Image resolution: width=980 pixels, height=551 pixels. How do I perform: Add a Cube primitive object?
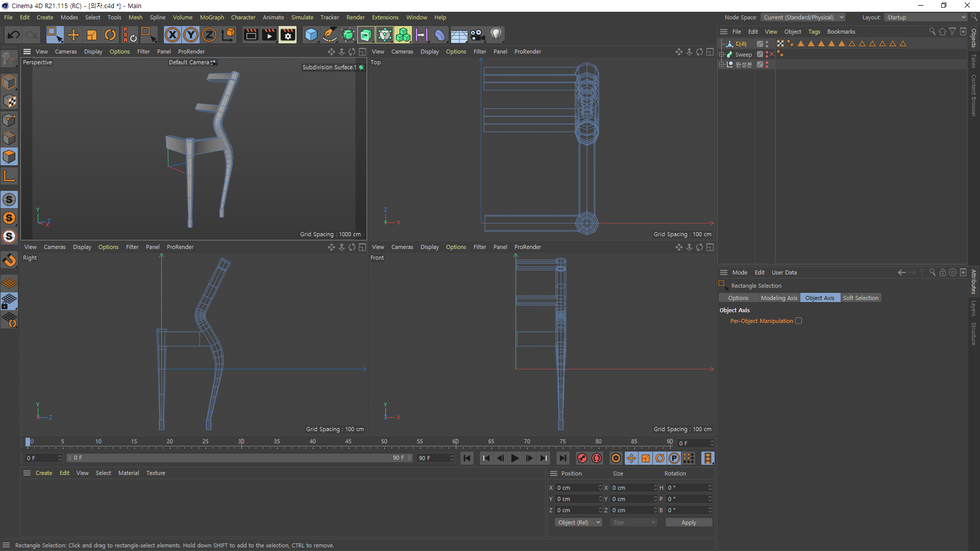[x=311, y=35]
